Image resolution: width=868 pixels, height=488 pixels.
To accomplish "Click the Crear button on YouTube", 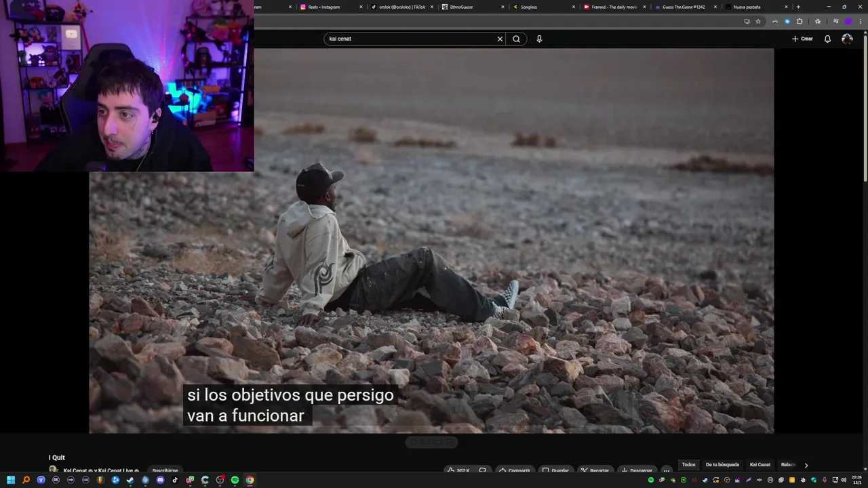I will point(802,39).
